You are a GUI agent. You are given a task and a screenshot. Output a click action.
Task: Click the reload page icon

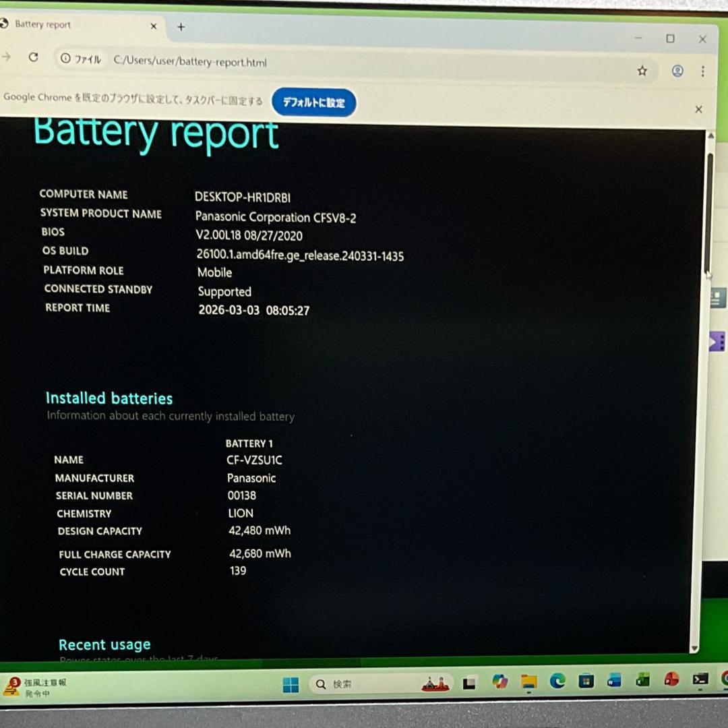click(34, 57)
